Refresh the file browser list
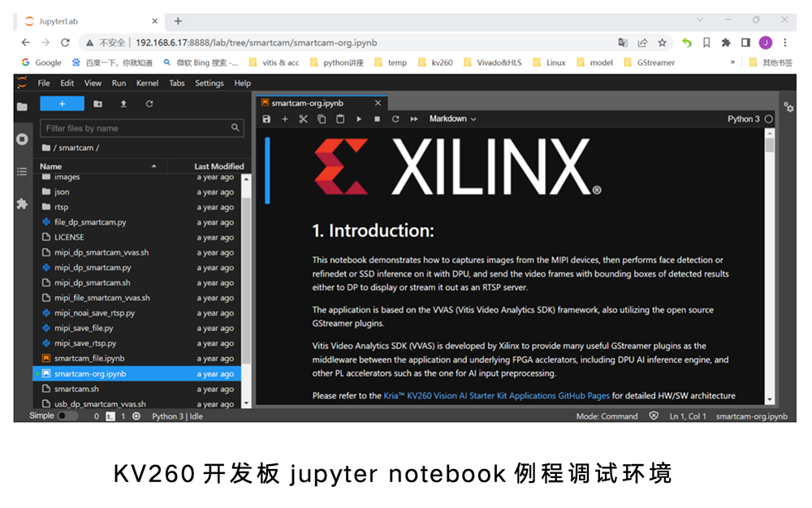812x508 pixels. (x=148, y=103)
